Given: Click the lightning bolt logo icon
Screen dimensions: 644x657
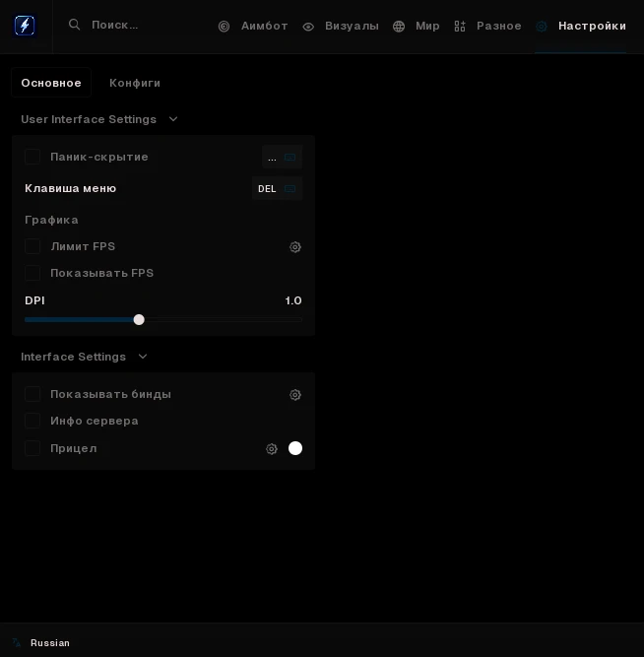Looking at the screenshot, I should (x=25, y=26).
